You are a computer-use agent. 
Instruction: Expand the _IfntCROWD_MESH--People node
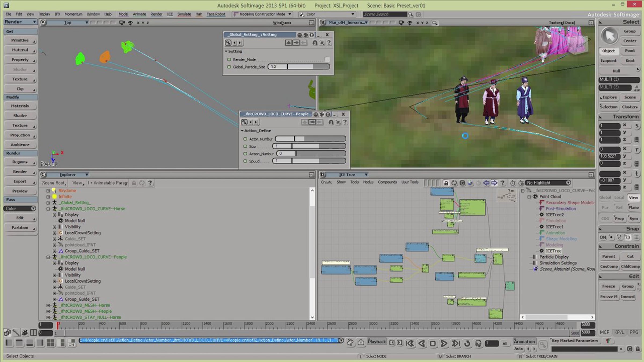click(x=48, y=311)
